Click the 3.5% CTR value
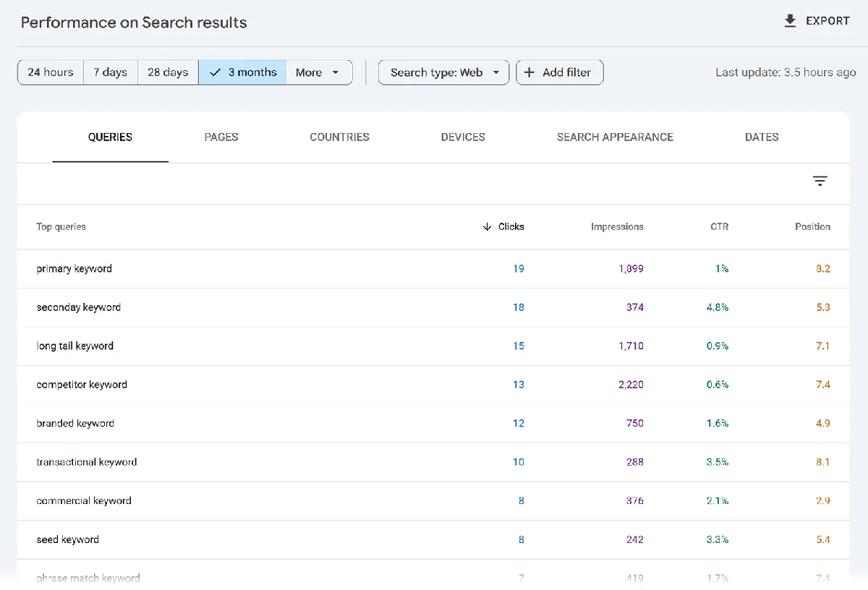This screenshot has width=868, height=590. click(718, 462)
